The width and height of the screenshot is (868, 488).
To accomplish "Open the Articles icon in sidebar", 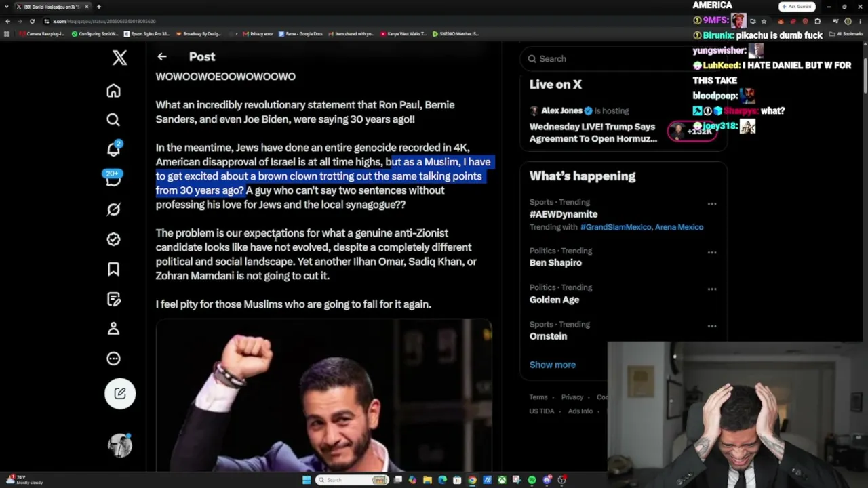I will [x=113, y=299].
